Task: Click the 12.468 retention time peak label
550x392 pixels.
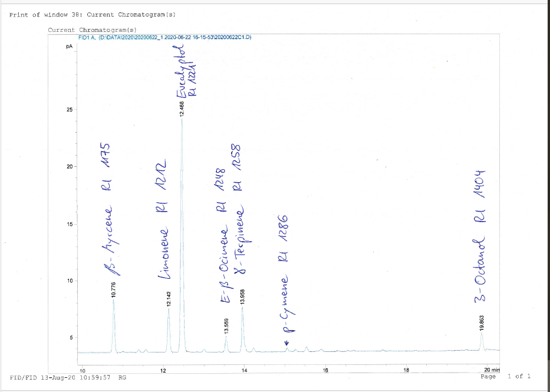Action: pos(182,110)
